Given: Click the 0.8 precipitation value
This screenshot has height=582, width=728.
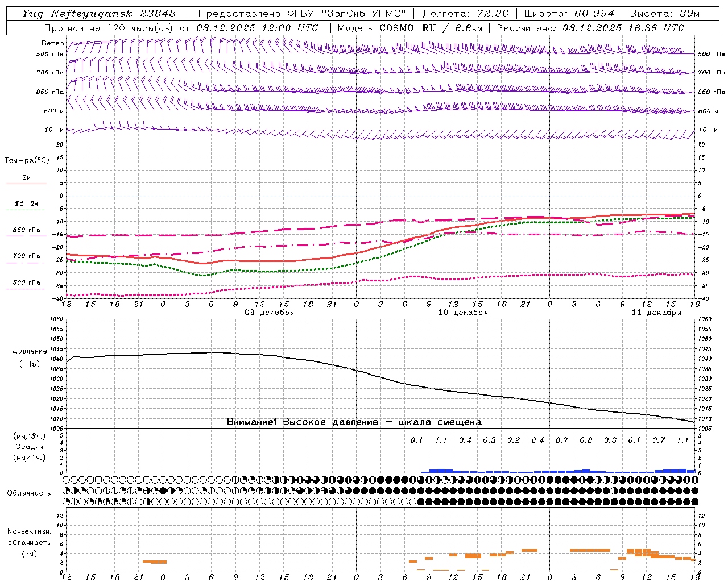Looking at the screenshot, I should 586,440.
